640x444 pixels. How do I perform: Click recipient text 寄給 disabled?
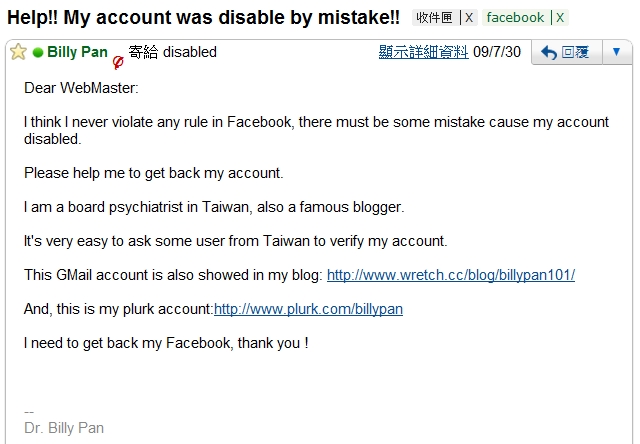172,52
